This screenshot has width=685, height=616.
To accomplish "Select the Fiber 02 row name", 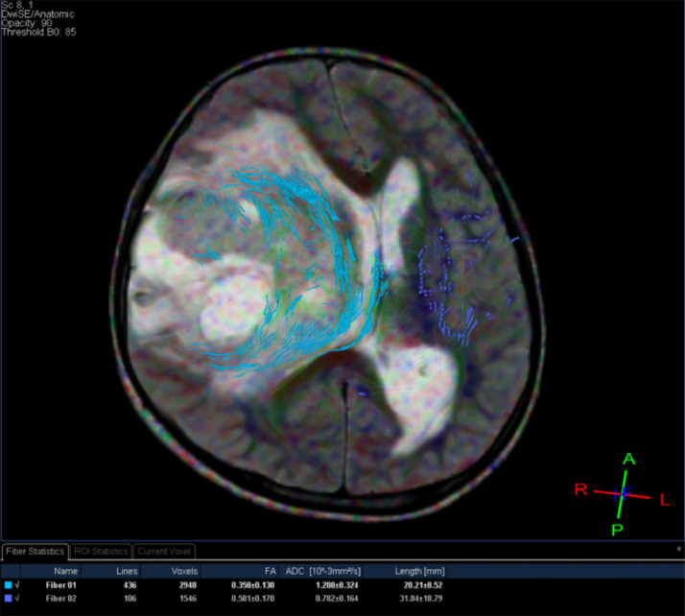I will [60, 597].
